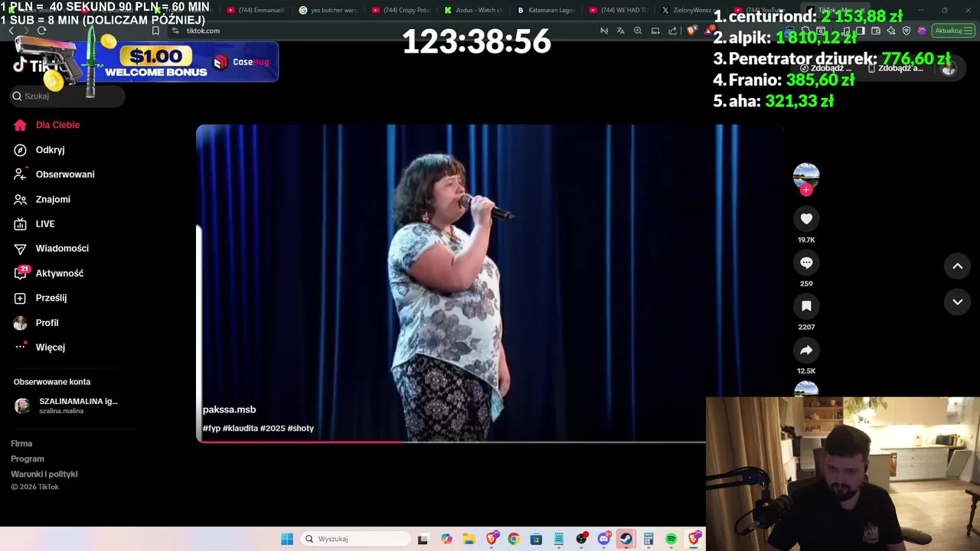Bookmark the video with the save icon
The height and width of the screenshot is (551, 980).
tap(806, 306)
